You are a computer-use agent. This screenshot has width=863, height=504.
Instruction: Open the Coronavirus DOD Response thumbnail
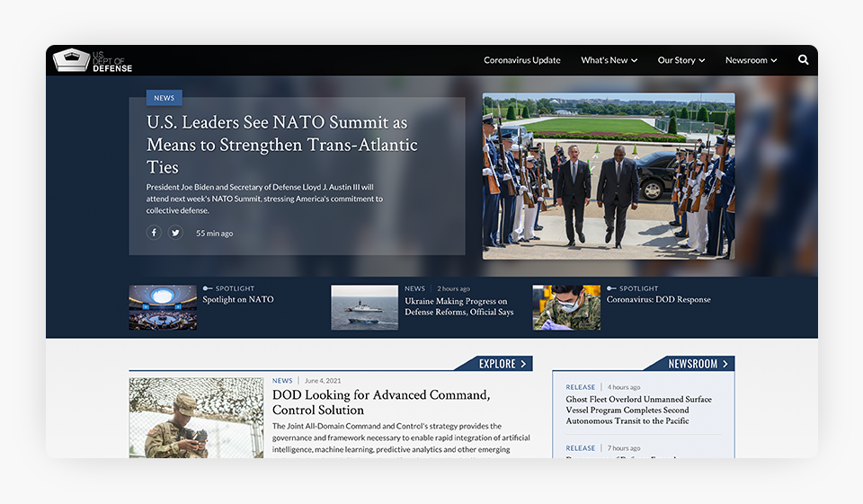click(566, 307)
